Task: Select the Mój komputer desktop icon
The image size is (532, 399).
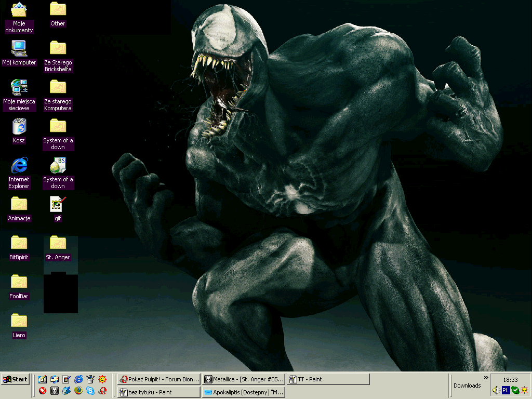Action: [19, 48]
